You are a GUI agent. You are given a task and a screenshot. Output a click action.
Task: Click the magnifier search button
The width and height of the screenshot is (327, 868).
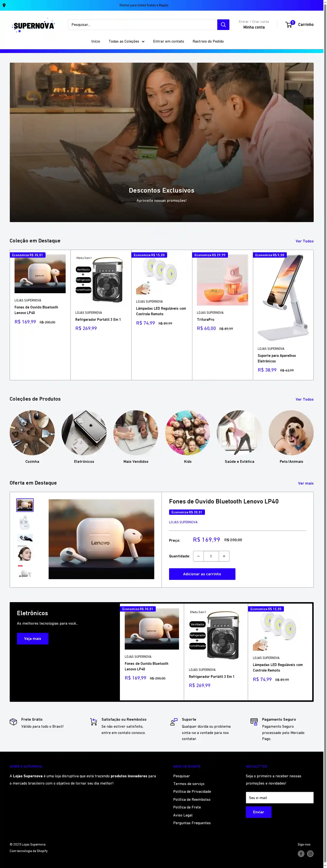[x=223, y=25]
